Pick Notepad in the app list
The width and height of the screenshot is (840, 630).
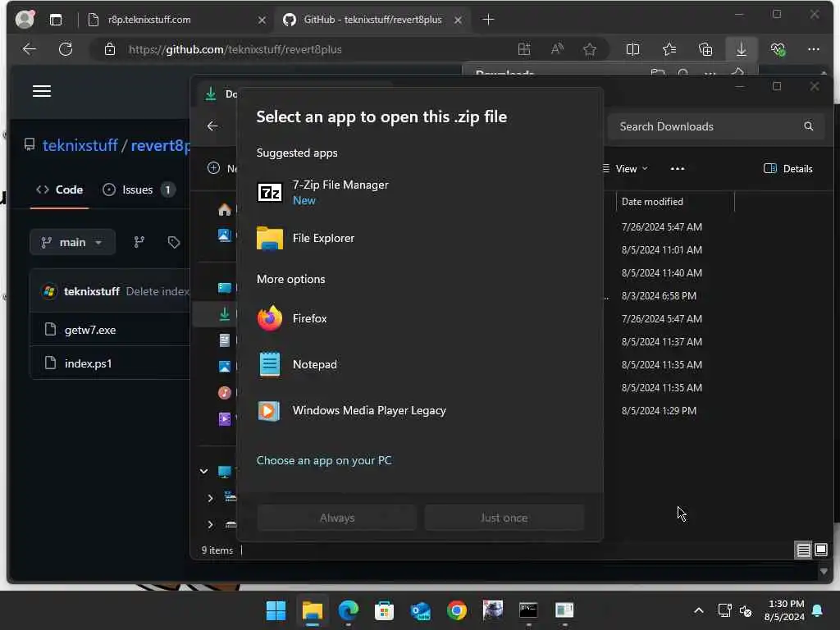pyautogui.click(x=420, y=364)
